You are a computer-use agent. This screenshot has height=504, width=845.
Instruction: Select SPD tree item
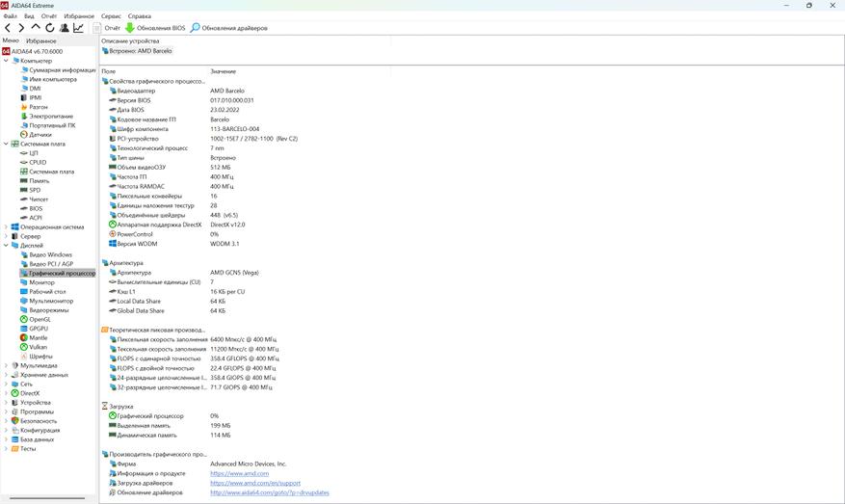pyautogui.click(x=31, y=190)
